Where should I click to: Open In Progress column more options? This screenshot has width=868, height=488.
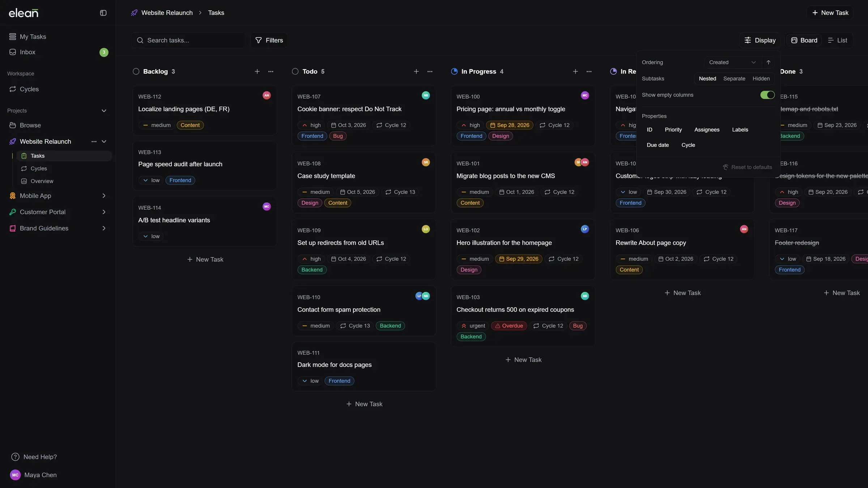point(589,72)
